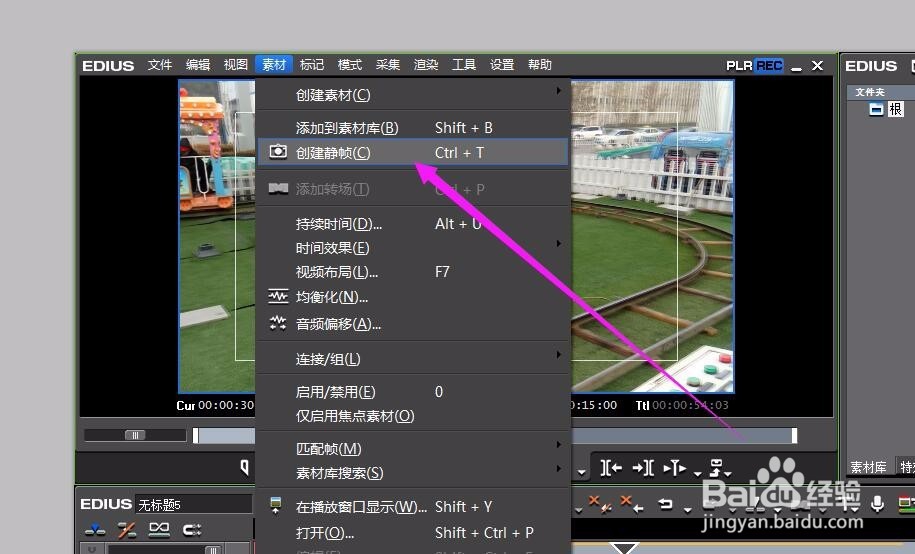Open dropdown arrow next to undo icon
Viewport: 915px width, 554px height.
(x=687, y=510)
